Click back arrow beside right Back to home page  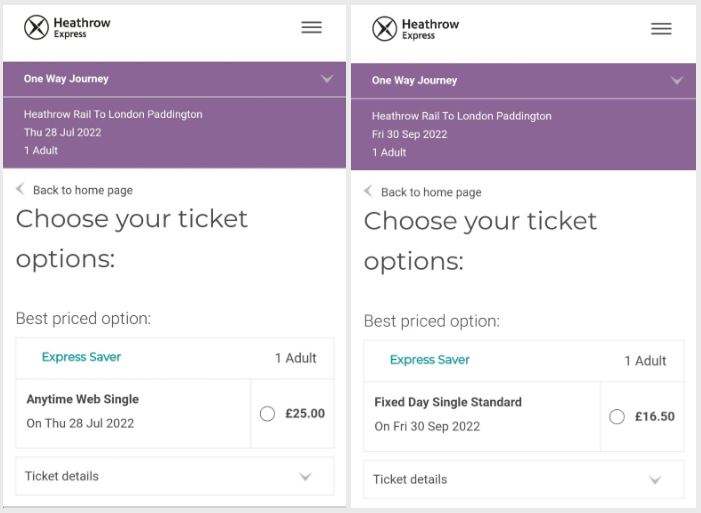pyautogui.click(x=368, y=191)
